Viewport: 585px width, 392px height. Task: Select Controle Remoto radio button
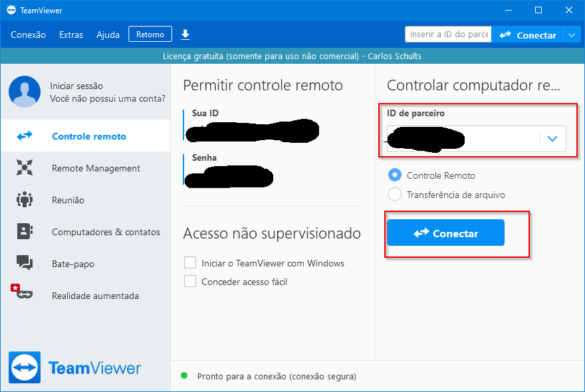395,175
